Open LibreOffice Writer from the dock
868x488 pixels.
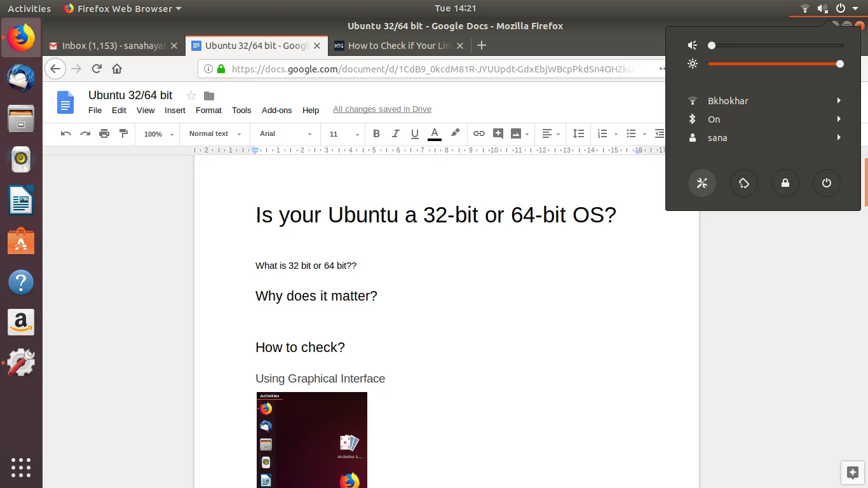[x=21, y=200]
